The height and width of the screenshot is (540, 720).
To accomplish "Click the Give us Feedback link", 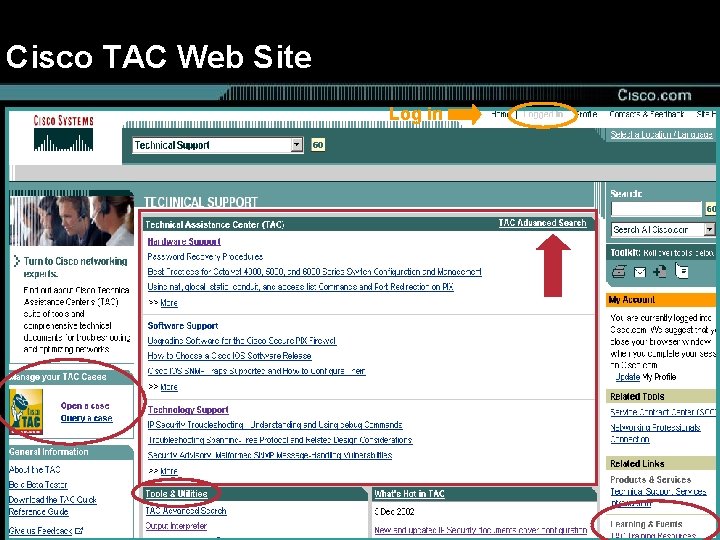I will click(46, 531).
